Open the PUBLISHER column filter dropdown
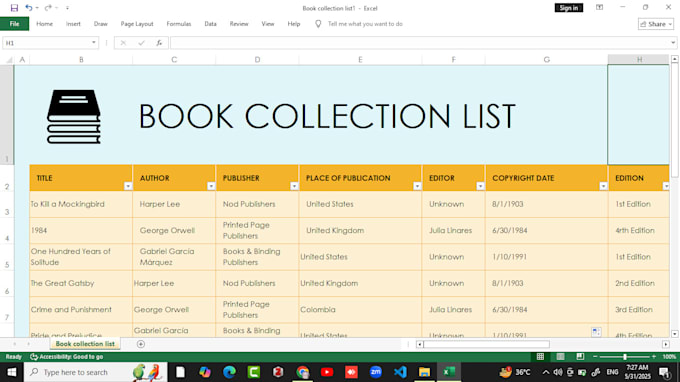The image size is (680, 382). pos(294,186)
